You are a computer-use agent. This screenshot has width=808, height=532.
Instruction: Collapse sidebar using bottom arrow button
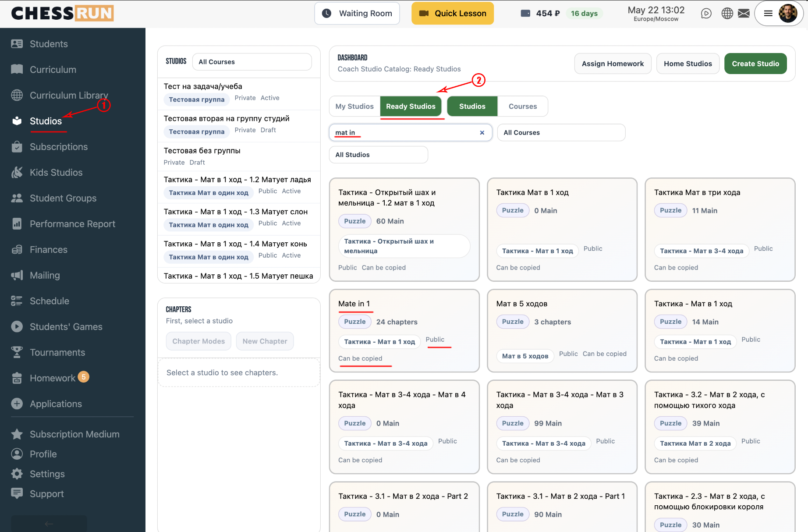(49, 524)
